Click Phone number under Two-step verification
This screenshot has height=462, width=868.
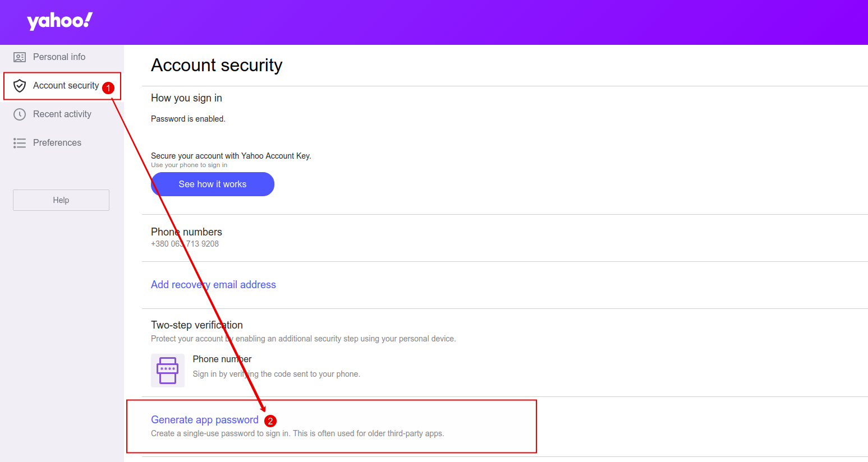222,359
